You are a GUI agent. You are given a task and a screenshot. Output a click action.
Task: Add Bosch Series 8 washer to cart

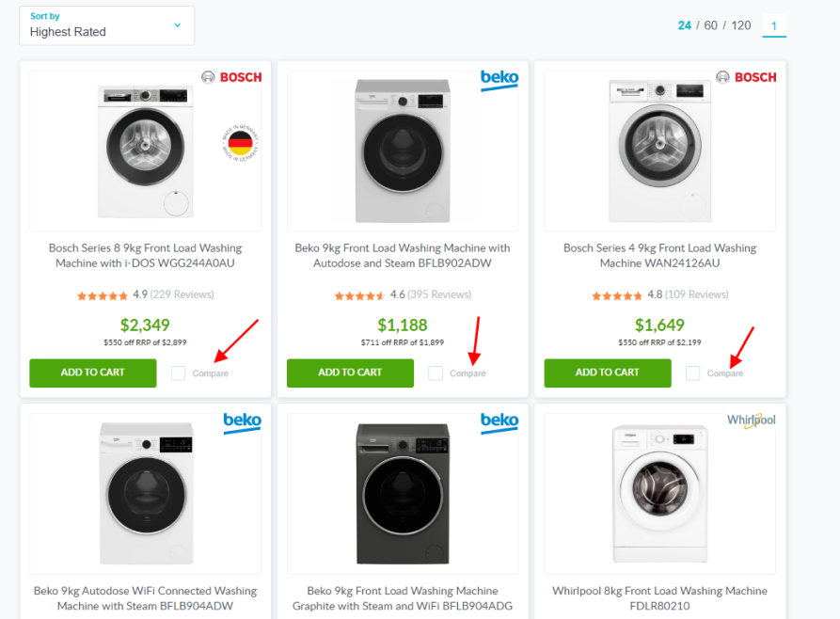[x=92, y=373]
